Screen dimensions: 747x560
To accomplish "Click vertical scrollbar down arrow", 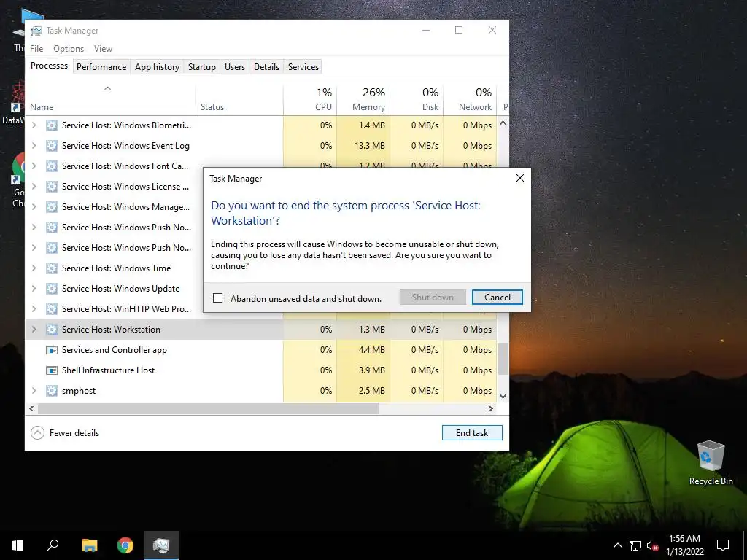I will (x=503, y=396).
